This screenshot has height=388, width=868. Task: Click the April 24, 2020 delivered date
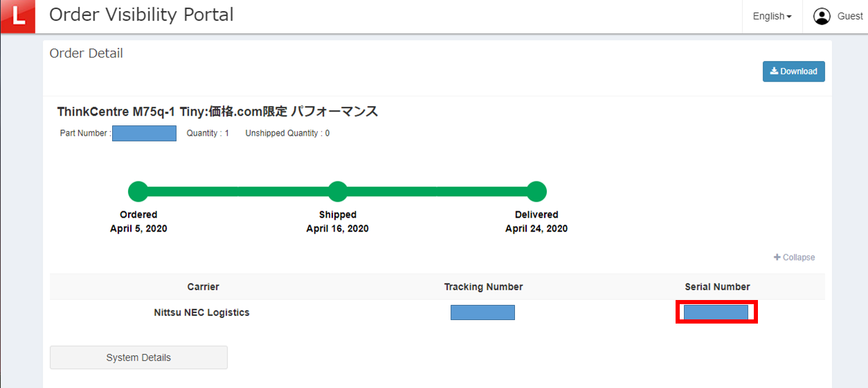pyautogui.click(x=536, y=229)
